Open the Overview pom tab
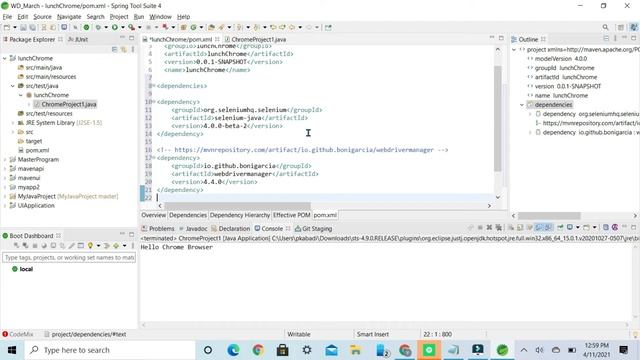This screenshot has height=360, width=640. 153,215
